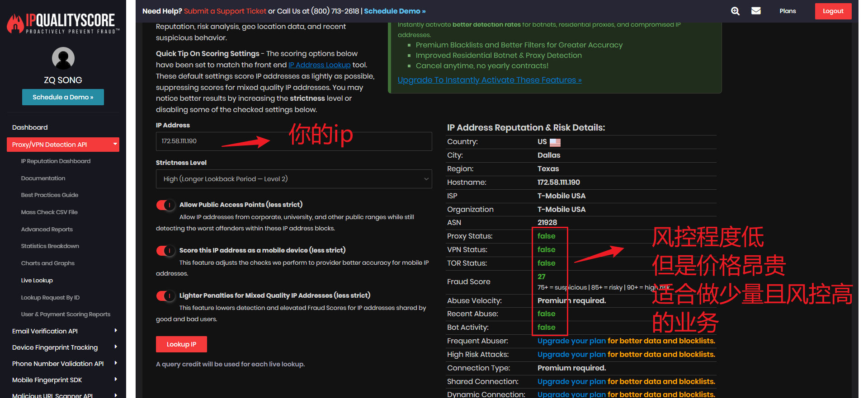
Task: Click Upgrade your plan for Shared Connection
Action: click(571, 382)
